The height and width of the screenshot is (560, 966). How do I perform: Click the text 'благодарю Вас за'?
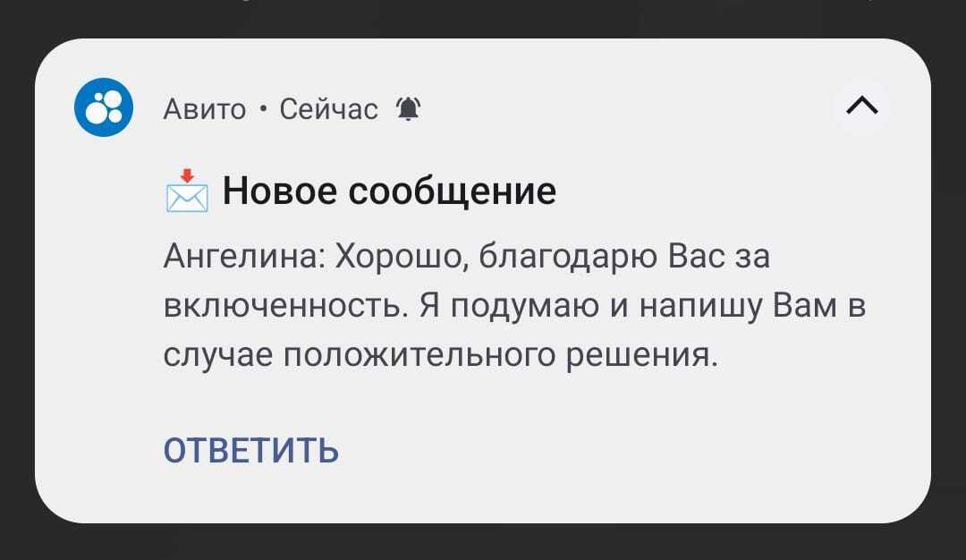(624, 259)
